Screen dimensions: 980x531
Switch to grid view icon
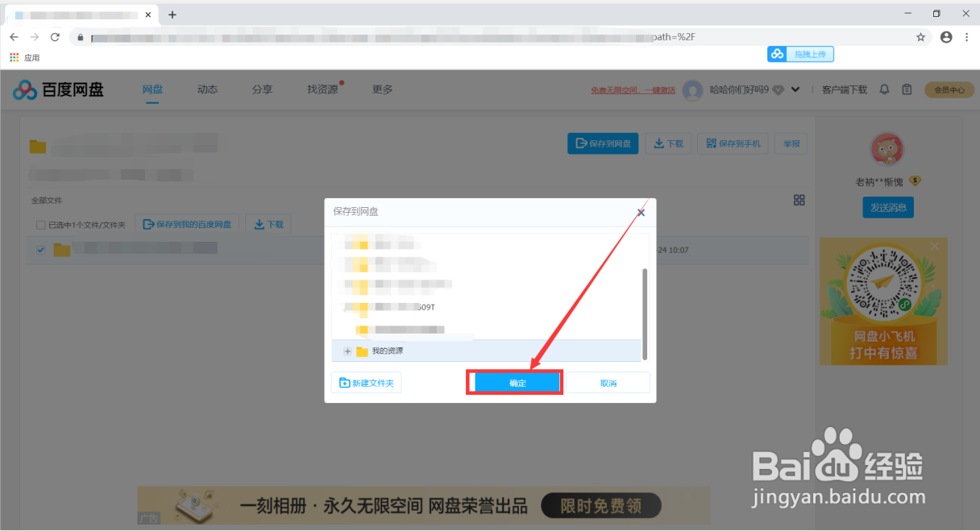[x=799, y=200]
